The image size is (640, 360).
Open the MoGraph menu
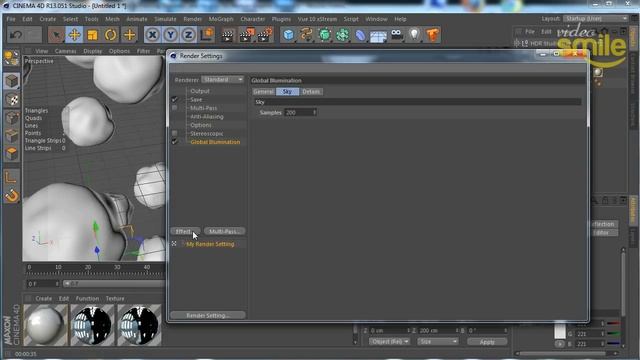pos(221,19)
